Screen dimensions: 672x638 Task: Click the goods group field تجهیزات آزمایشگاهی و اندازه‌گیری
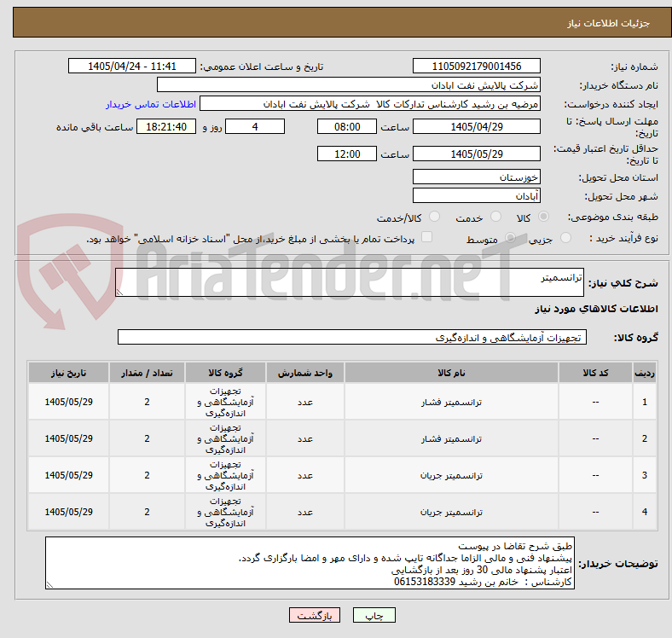352,337
